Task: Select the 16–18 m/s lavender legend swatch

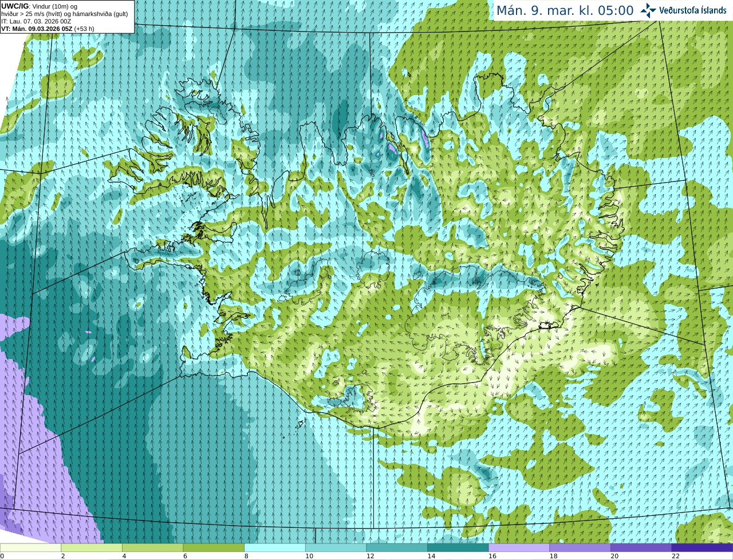Action: coord(519,547)
